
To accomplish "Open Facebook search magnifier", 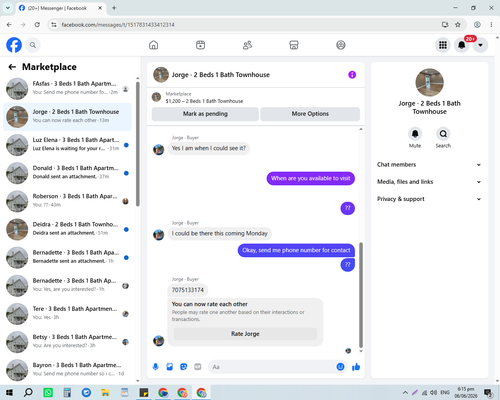I will tap(33, 45).
